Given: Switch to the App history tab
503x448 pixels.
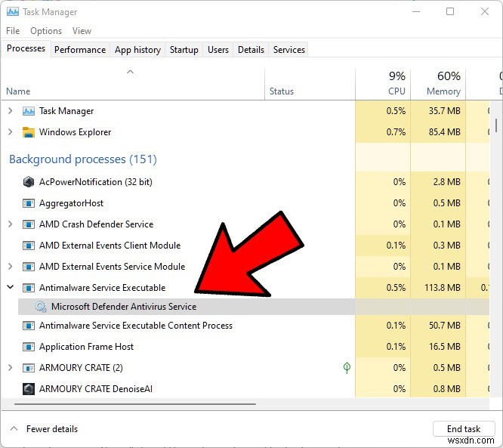Looking at the screenshot, I should click(x=137, y=50).
